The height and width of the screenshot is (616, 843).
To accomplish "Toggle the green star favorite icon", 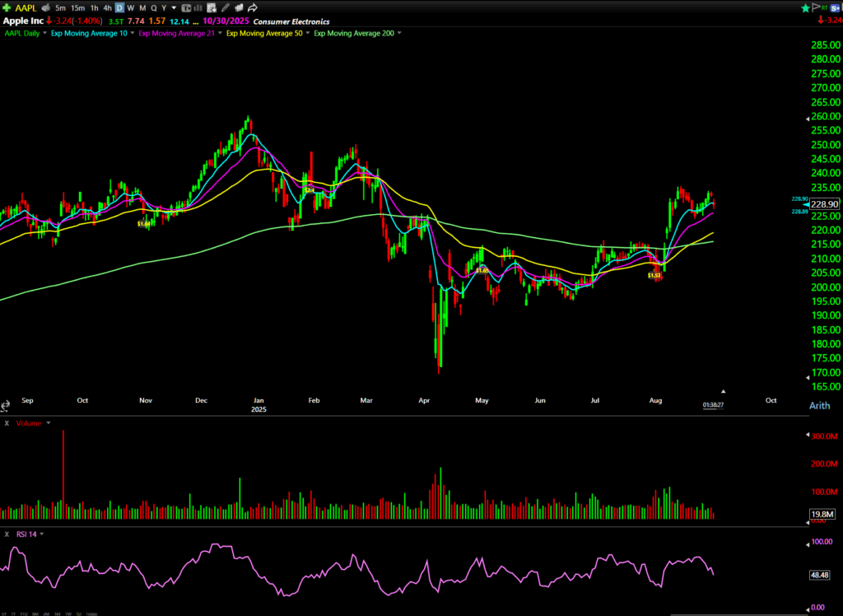I will (x=805, y=8).
